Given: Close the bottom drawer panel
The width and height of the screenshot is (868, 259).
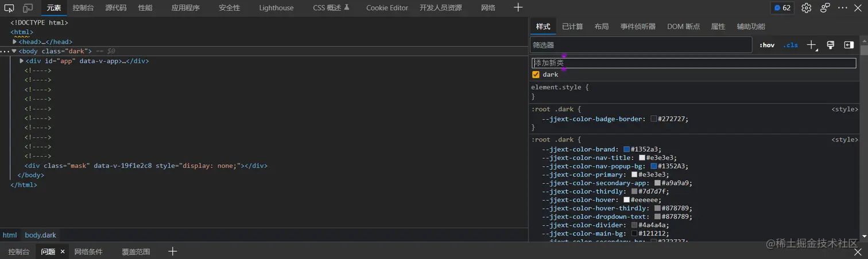Looking at the screenshot, I should point(858,252).
